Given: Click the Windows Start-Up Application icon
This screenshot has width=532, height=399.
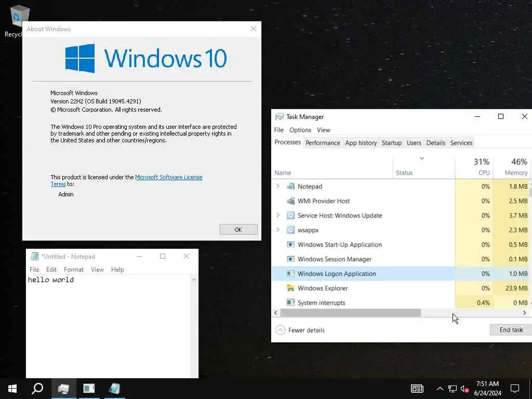Looking at the screenshot, I should coord(290,245).
